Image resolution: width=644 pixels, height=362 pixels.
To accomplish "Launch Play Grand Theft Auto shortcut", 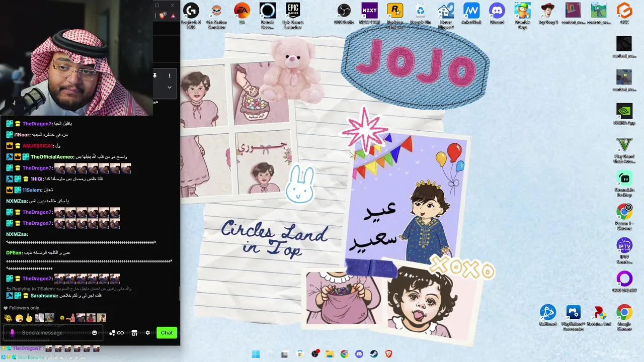I will click(x=624, y=151).
